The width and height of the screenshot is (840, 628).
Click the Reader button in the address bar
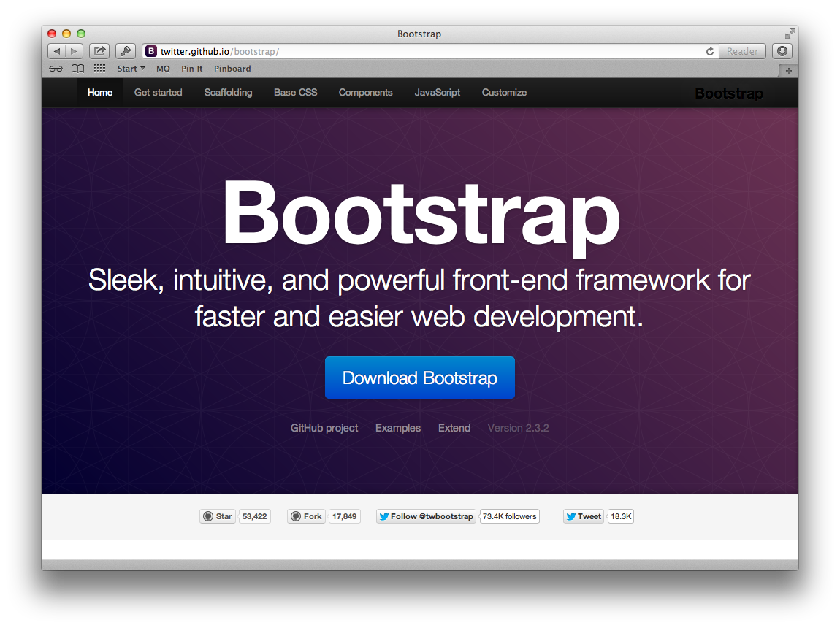tap(742, 51)
